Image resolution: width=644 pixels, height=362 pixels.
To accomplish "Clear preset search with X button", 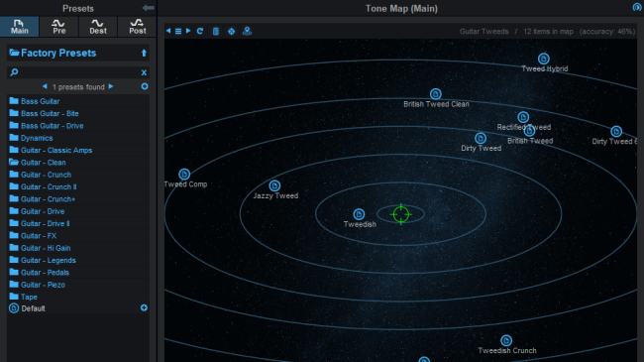I will (144, 72).
